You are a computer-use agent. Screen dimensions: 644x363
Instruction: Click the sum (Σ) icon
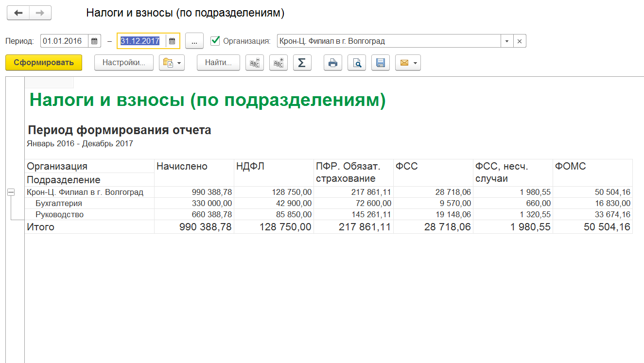point(302,63)
